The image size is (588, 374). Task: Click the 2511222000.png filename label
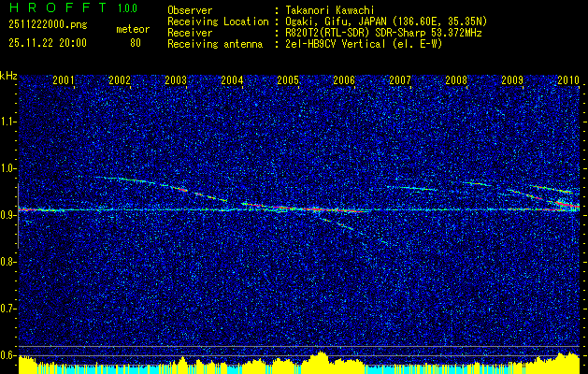(x=48, y=25)
